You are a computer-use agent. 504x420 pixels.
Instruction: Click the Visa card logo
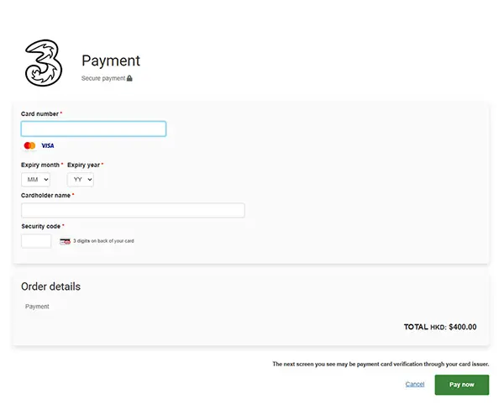coord(48,145)
